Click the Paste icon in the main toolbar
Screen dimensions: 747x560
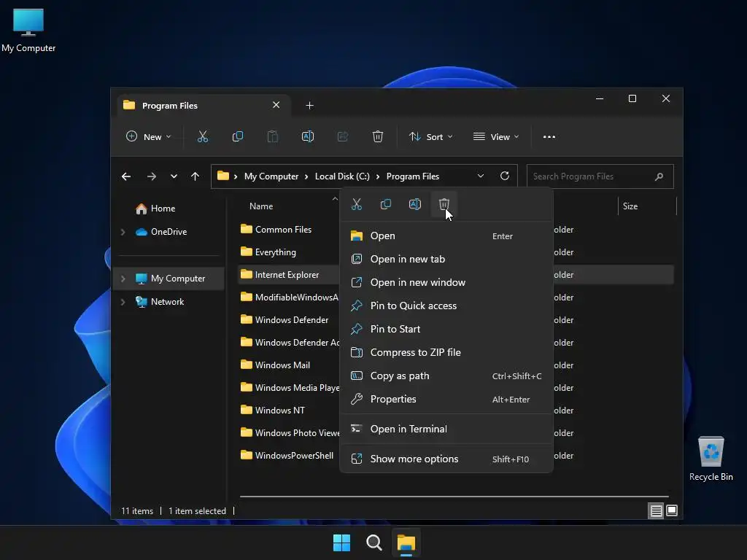(x=273, y=136)
